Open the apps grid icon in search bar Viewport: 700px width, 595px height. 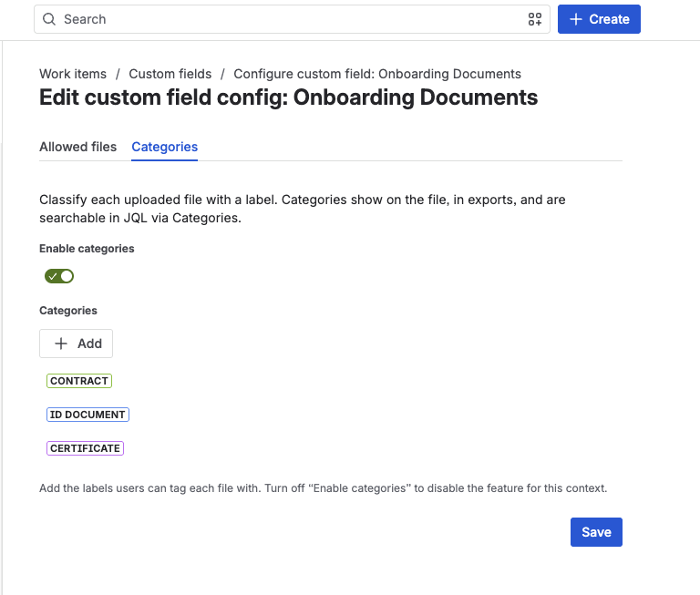(x=534, y=19)
